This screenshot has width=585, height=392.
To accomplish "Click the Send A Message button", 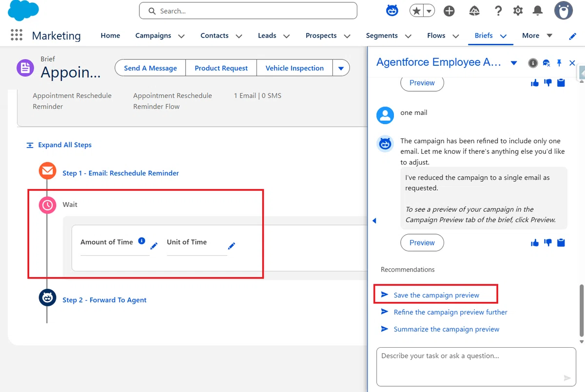I will point(150,68).
